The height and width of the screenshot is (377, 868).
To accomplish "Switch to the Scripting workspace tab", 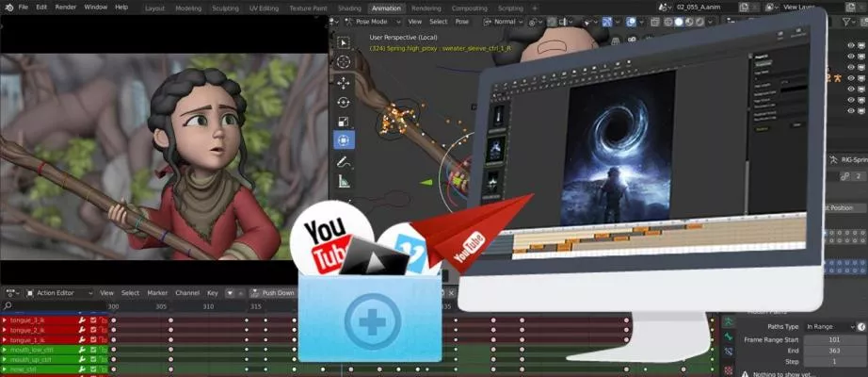I will (x=510, y=8).
